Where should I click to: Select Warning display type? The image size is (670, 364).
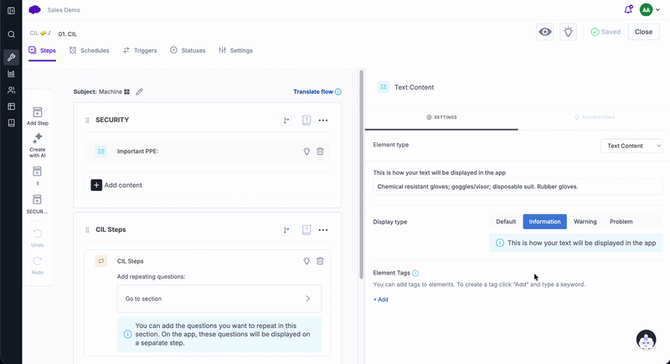pos(585,222)
